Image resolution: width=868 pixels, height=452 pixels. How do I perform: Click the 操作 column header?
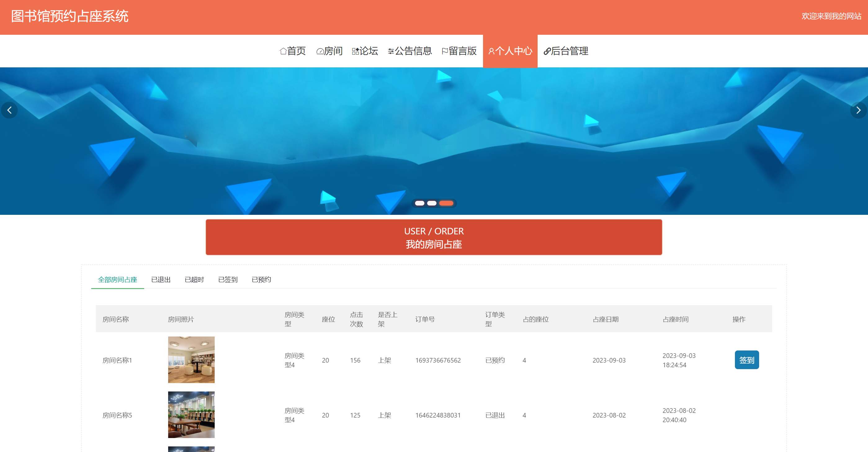tap(739, 319)
